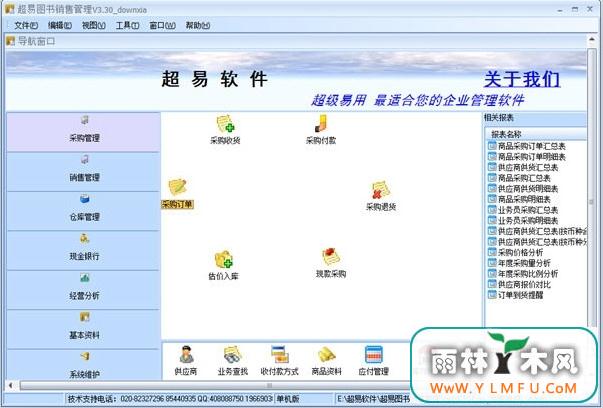Open the 业务查找 icon
Image resolution: width=603 pixels, height=408 pixels.
pos(233,360)
